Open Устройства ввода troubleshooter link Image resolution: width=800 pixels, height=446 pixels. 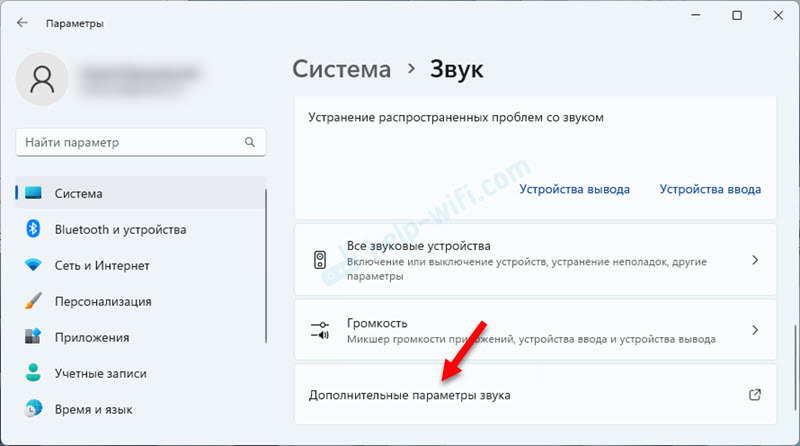(710, 189)
